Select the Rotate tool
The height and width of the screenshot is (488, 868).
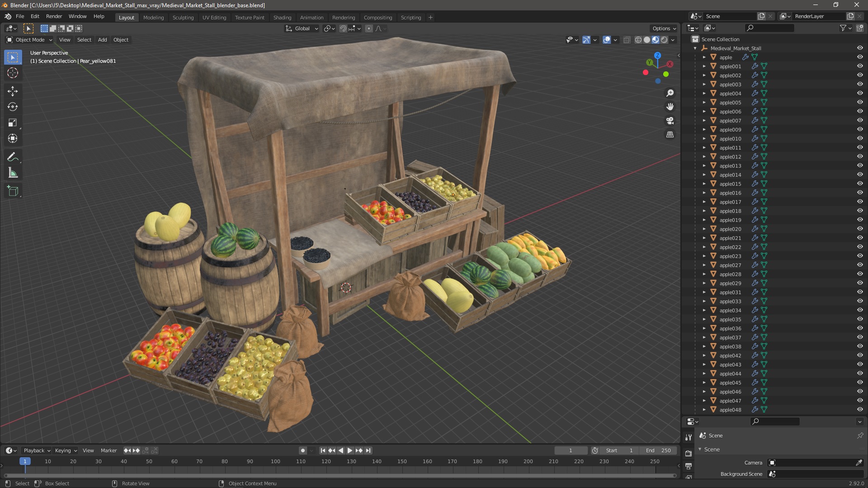pos(12,107)
